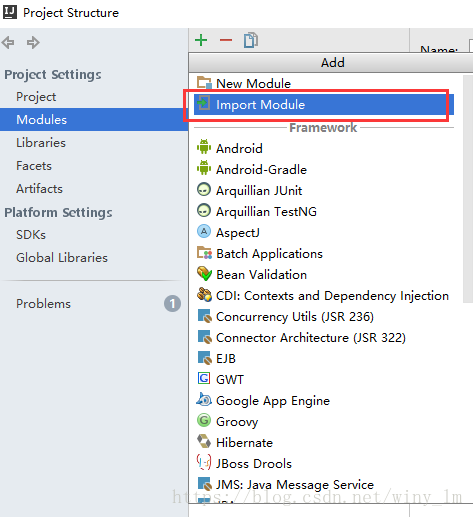473x517 pixels.
Task: Click the Arquillian TestNG icon
Action: (x=204, y=211)
